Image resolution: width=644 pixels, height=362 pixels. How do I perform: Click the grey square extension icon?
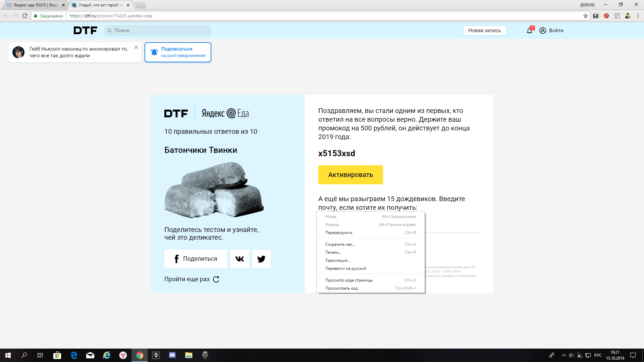(x=617, y=16)
